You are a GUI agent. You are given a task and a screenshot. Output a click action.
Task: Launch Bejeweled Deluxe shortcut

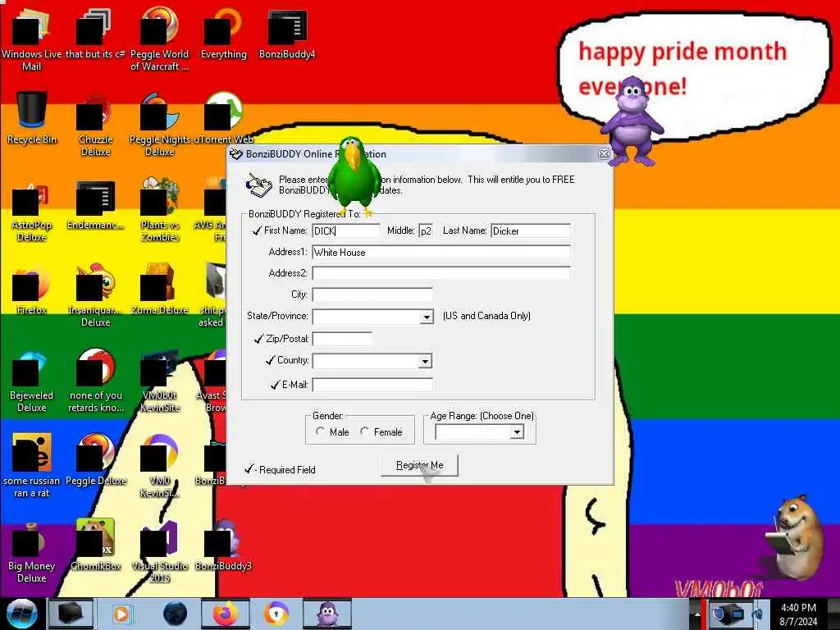click(31, 381)
